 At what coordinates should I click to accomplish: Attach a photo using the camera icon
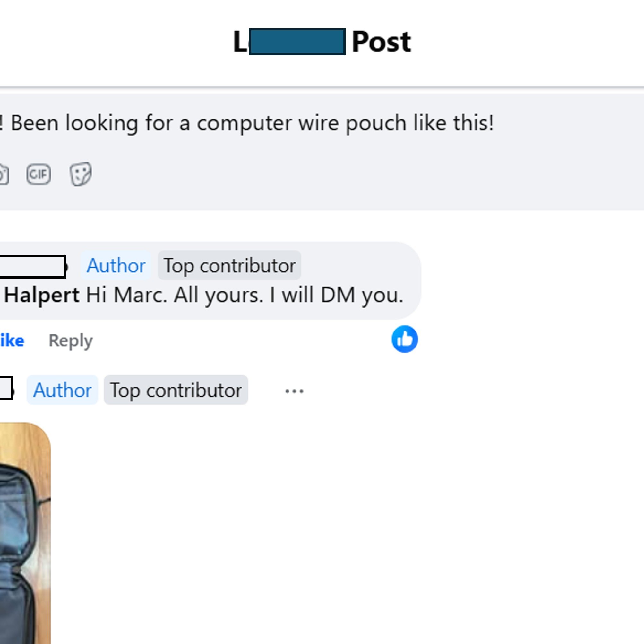tap(3, 174)
